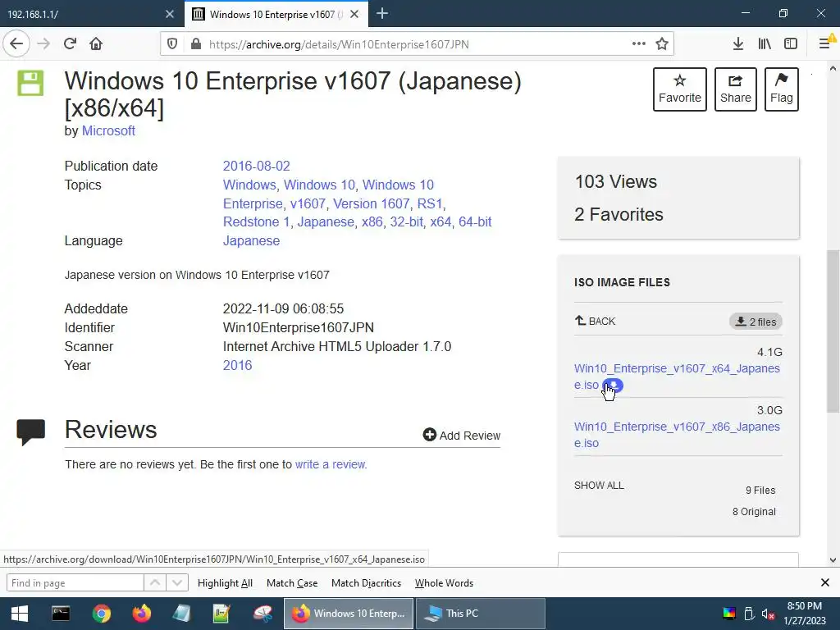Launch Google Chrome from the taskbar

[101, 614]
